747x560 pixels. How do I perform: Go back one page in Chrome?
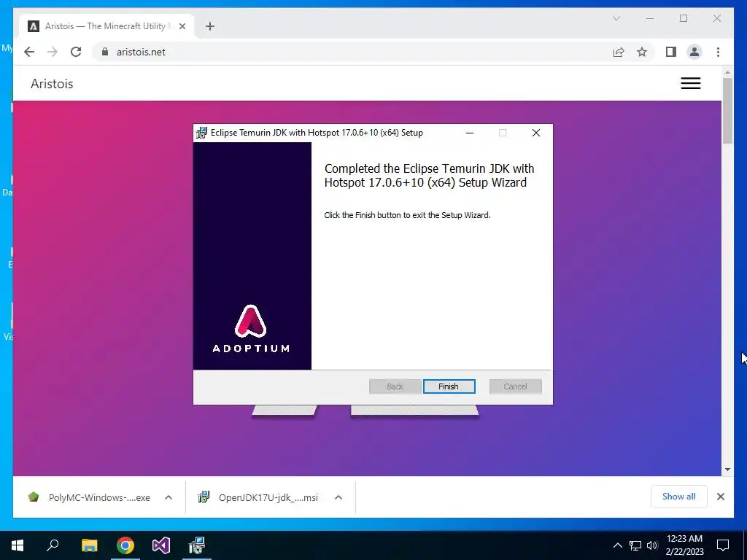29,52
